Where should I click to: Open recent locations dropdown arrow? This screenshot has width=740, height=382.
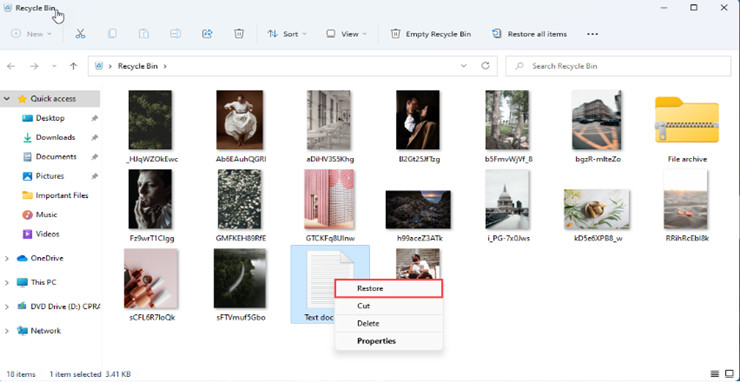tap(54, 66)
